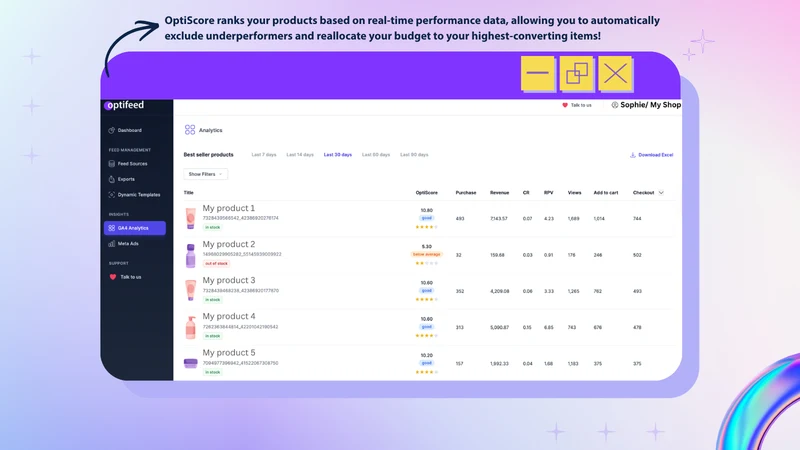
Task: Sort by Checkout column header
Action: click(x=643, y=193)
